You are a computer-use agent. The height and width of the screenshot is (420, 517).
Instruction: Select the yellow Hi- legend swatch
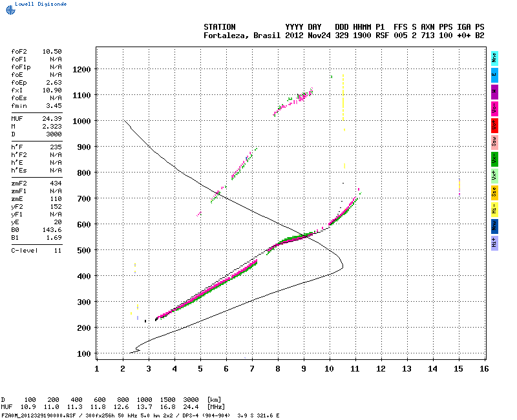point(494,209)
